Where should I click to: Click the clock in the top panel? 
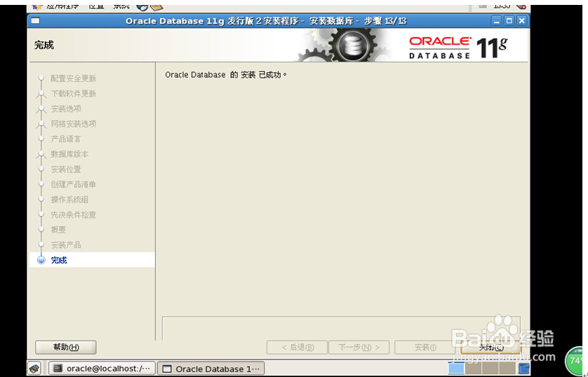(502, 6)
